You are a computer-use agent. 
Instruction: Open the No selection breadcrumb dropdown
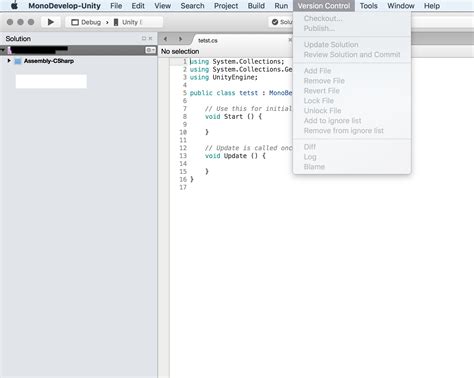(x=180, y=51)
